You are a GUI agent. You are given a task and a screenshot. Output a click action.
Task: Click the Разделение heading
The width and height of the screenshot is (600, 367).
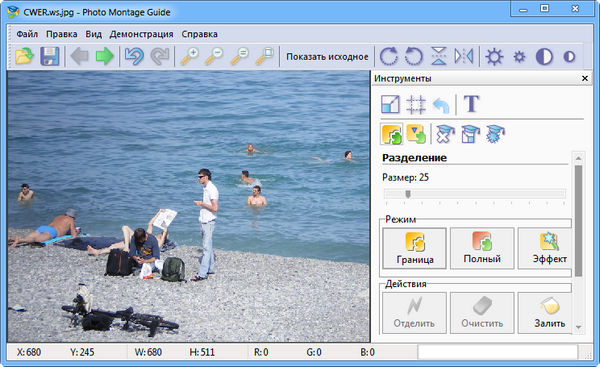pos(414,158)
